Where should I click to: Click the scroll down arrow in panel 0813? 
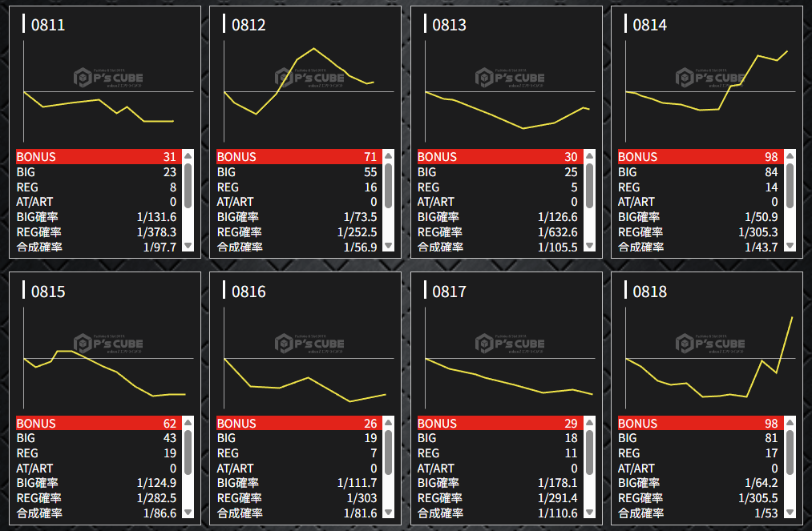pos(589,245)
